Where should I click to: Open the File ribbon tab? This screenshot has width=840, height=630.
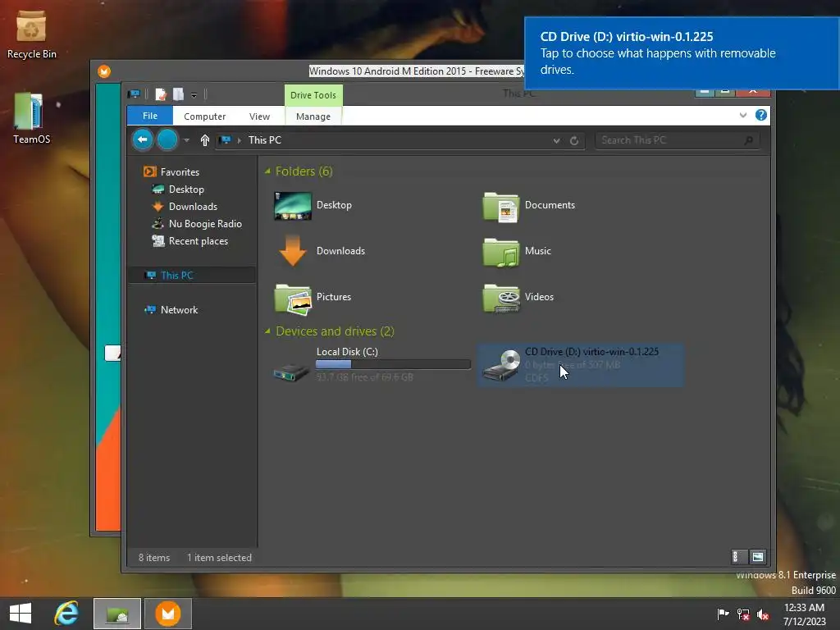pos(150,116)
